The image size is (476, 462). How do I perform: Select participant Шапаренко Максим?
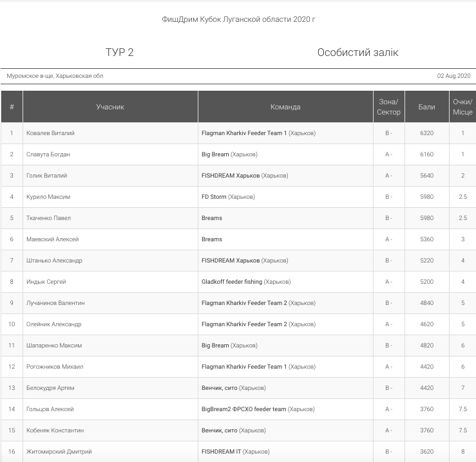click(54, 346)
